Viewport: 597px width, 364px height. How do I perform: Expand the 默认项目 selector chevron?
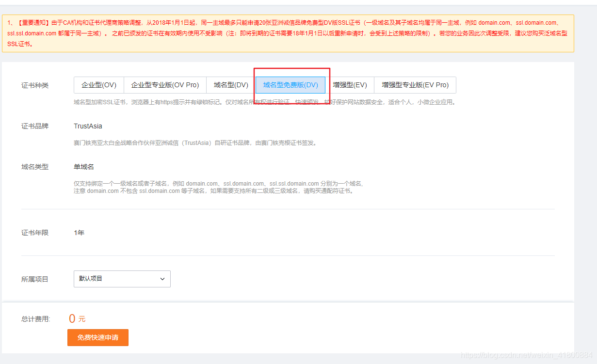(x=162, y=279)
